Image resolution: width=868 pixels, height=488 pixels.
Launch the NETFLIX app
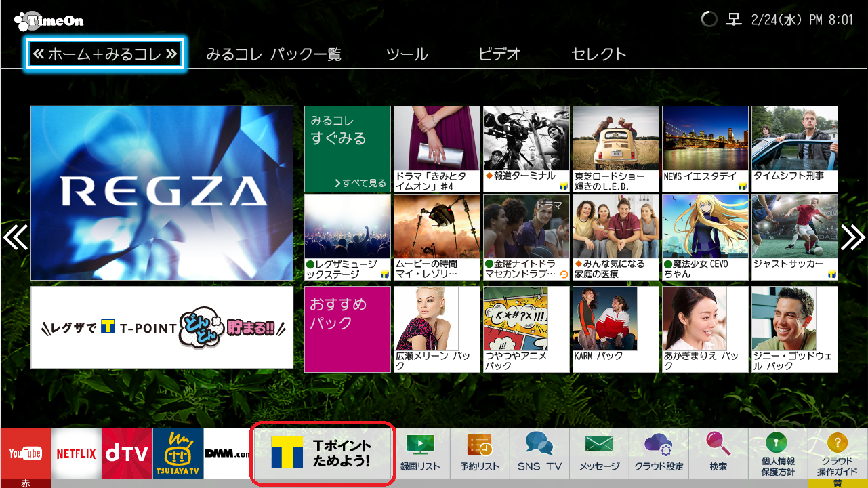[77, 453]
